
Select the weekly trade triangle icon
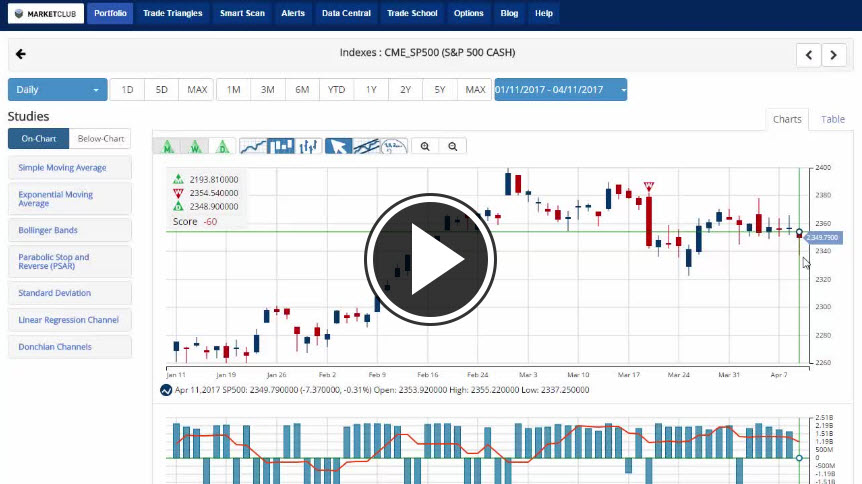tap(195, 146)
